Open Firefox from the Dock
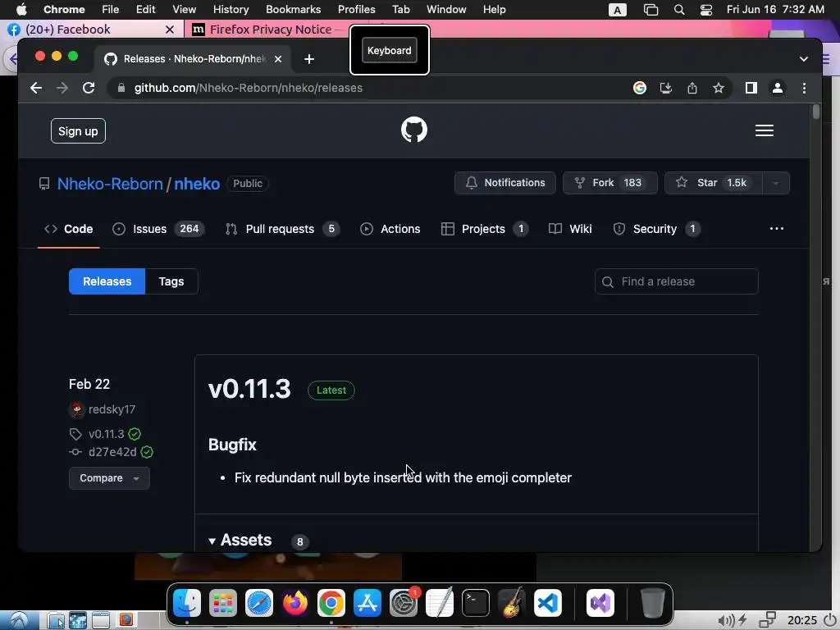 click(295, 603)
